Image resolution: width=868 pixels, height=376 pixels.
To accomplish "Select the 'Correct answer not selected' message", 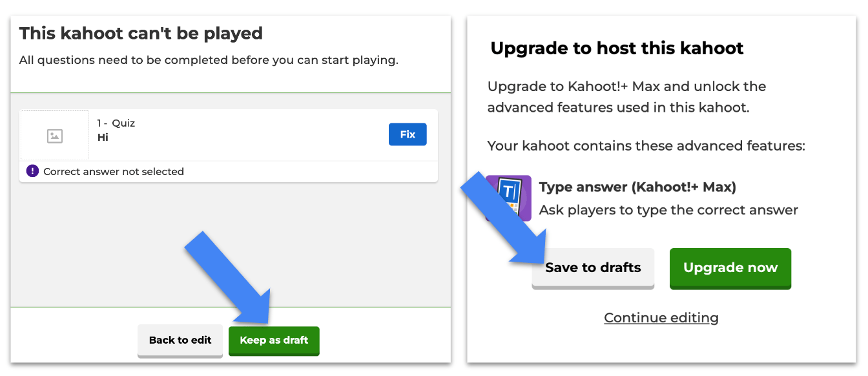I will pos(114,172).
